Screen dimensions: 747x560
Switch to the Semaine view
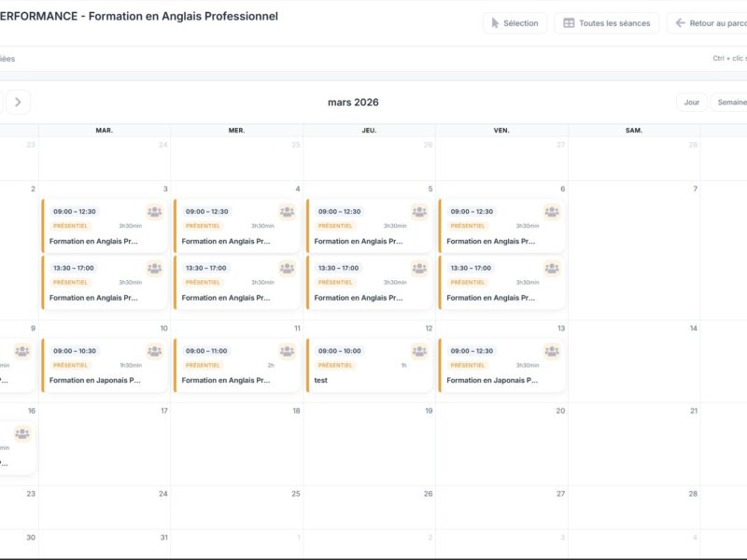tap(731, 102)
